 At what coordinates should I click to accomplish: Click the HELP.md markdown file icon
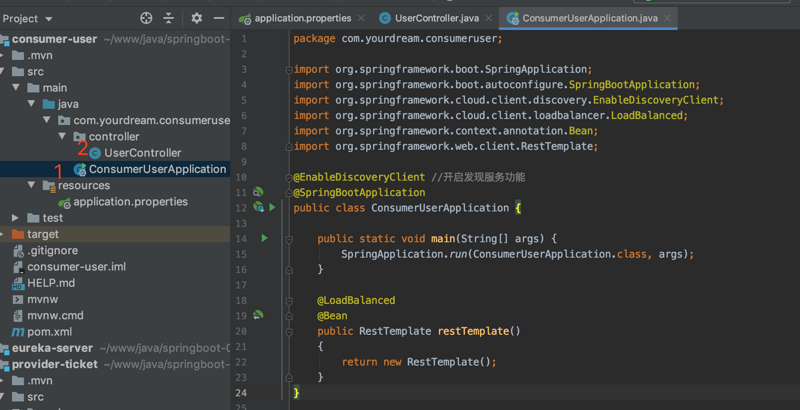[18, 284]
